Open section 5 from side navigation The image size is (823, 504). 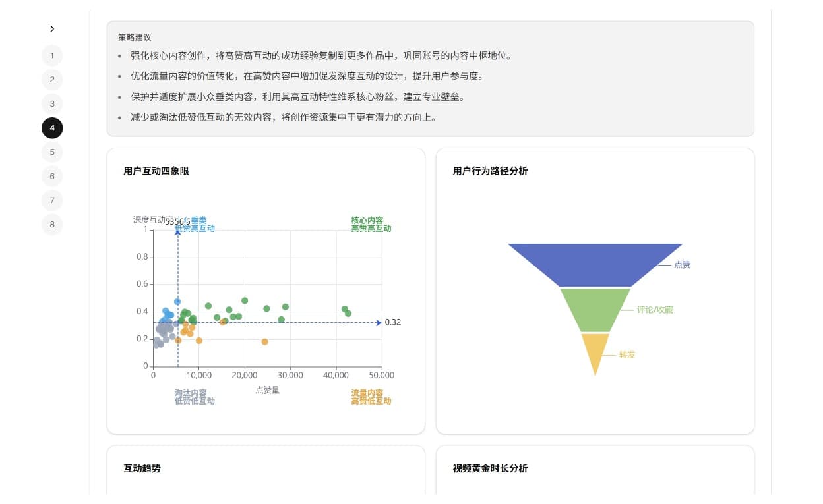pyautogui.click(x=52, y=152)
